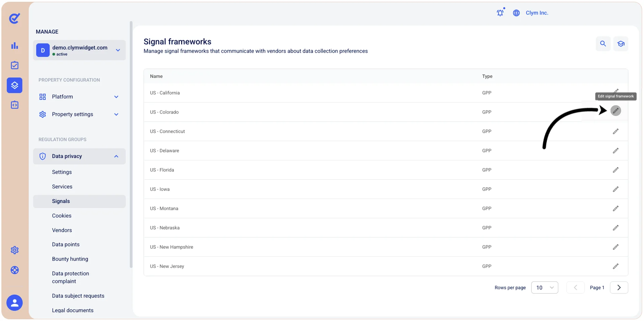This screenshot has width=644, height=321.
Task: Click the globe language icon
Action: [516, 13]
